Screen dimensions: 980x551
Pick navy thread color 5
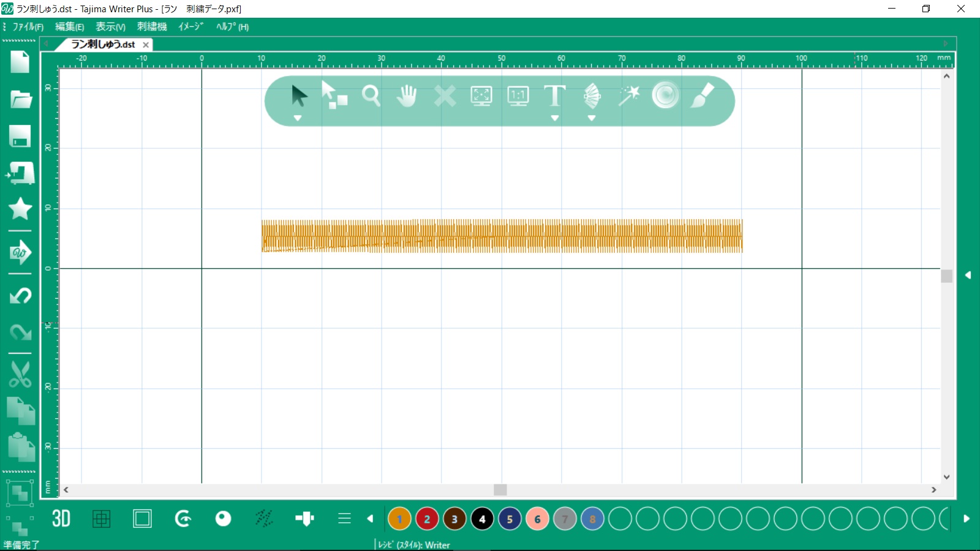(510, 519)
